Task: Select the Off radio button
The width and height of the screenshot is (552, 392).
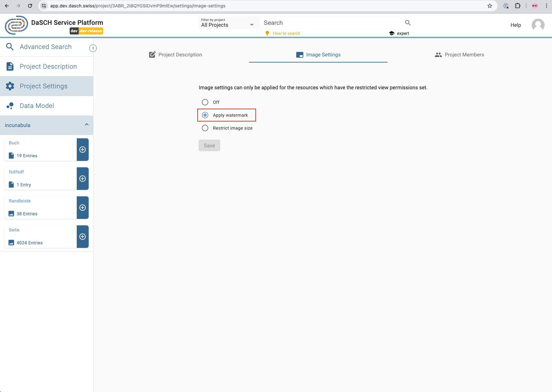Action: [205, 102]
